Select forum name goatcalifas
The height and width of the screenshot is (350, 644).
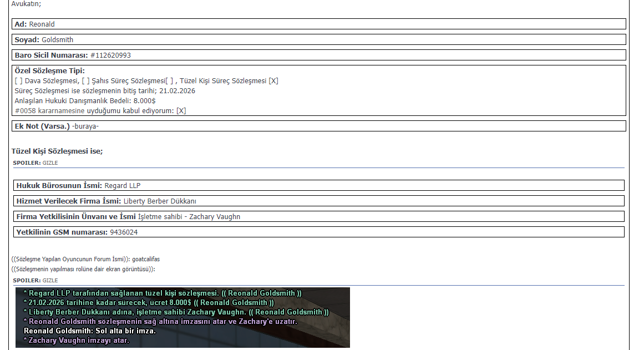(x=146, y=259)
